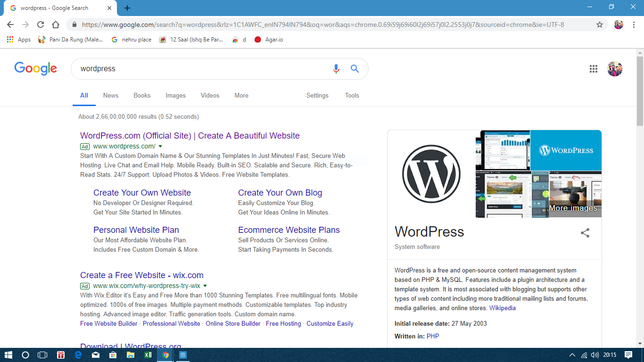Image resolution: width=644 pixels, height=362 pixels.
Task: Click the page's vertical scrollbar
Action: (640, 90)
